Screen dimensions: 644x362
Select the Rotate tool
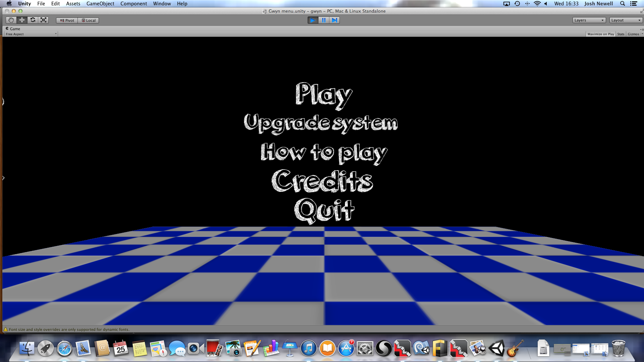coord(33,20)
